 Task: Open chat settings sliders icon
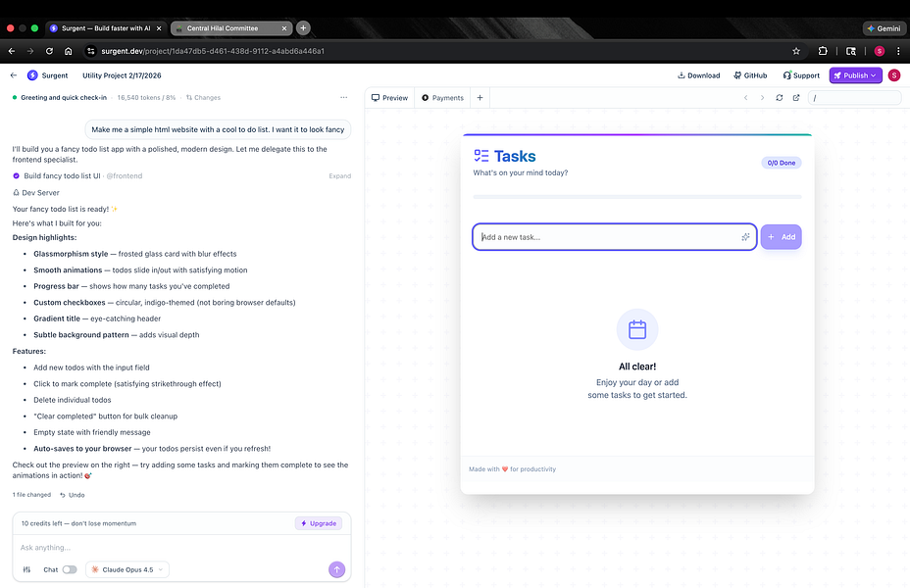point(26,569)
